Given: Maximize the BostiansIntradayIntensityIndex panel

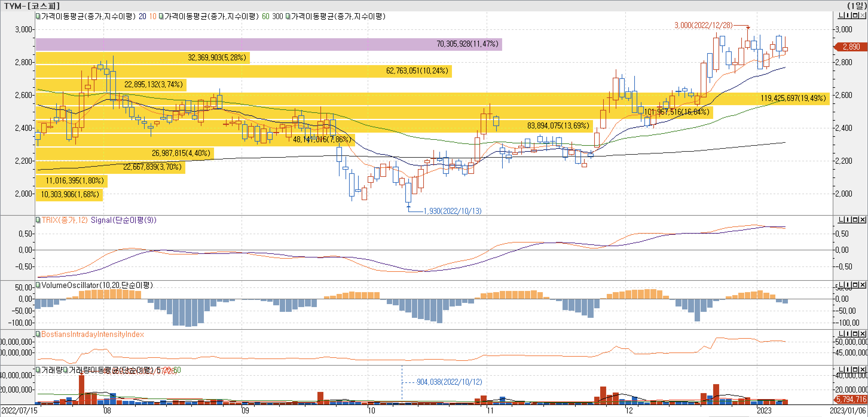Looking at the screenshot, I should pyautogui.click(x=855, y=333).
